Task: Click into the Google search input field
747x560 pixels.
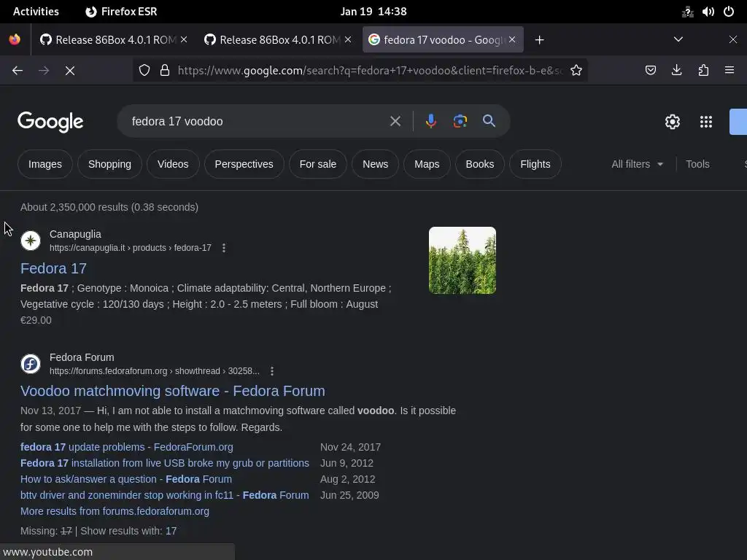Action: tap(258, 122)
